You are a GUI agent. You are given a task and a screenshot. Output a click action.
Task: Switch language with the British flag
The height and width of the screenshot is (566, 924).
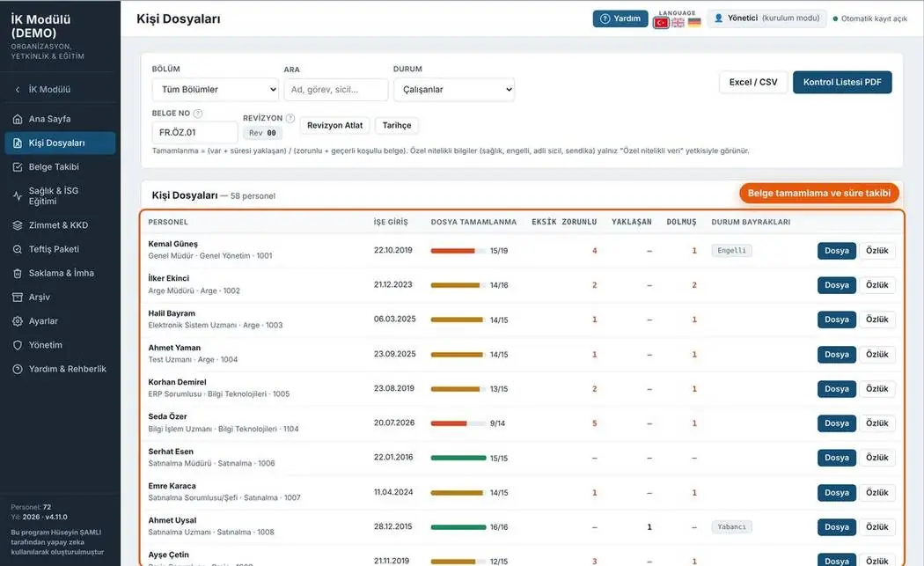678,23
